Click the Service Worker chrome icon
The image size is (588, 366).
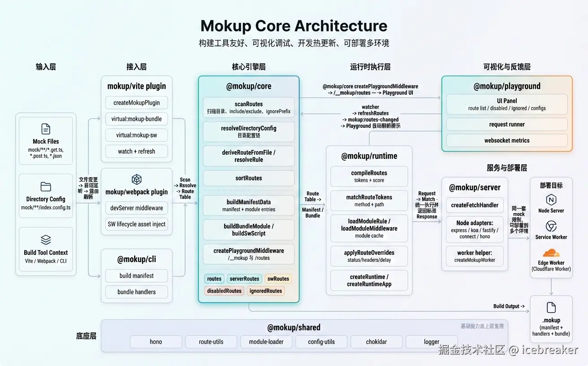point(551,226)
